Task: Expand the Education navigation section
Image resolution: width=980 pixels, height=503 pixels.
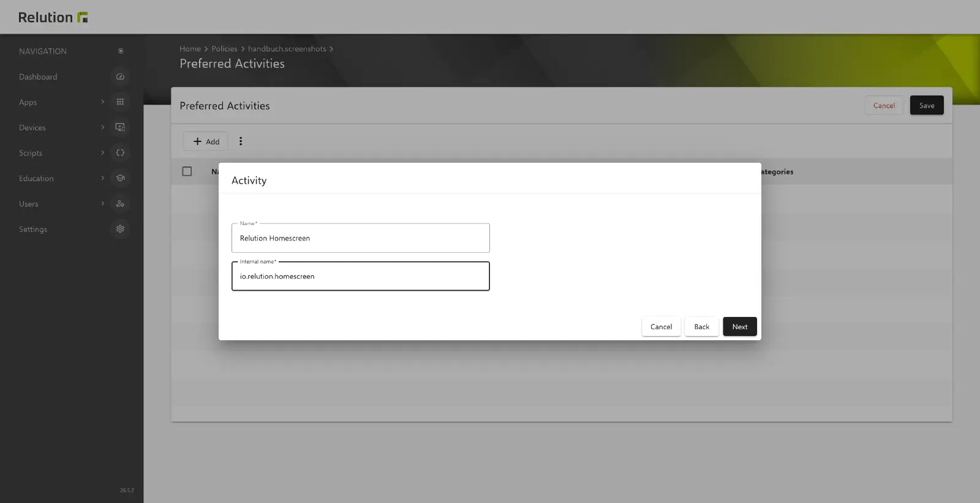Action: point(102,178)
